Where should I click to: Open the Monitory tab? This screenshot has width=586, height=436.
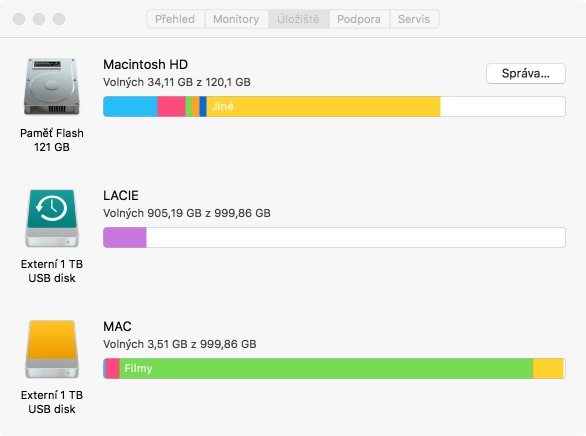point(236,19)
